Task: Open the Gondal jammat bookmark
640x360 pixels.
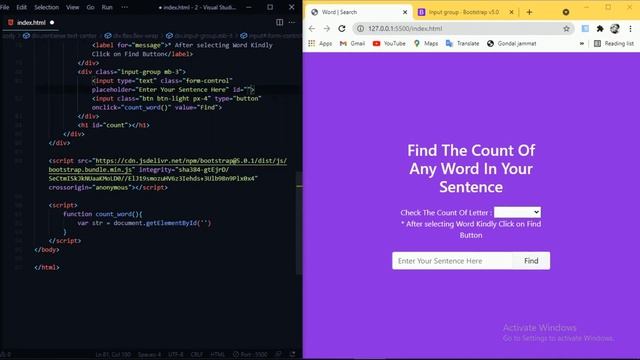Action: [x=511, y=43]
